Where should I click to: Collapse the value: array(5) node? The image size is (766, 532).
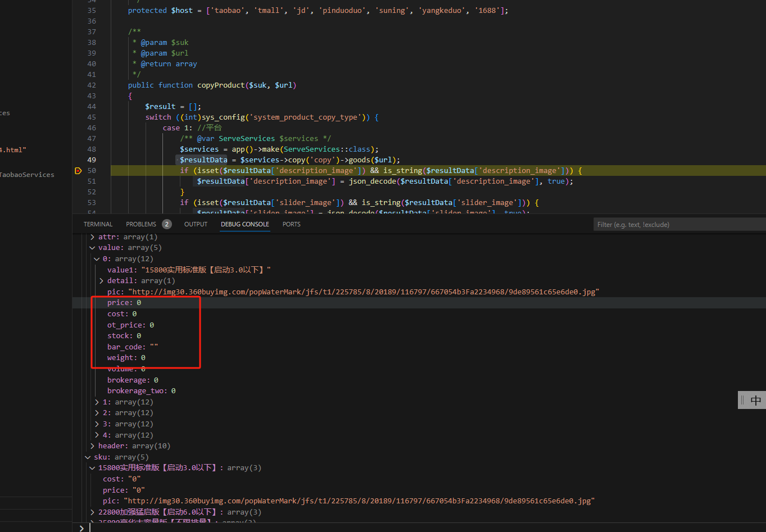point(93,248)
